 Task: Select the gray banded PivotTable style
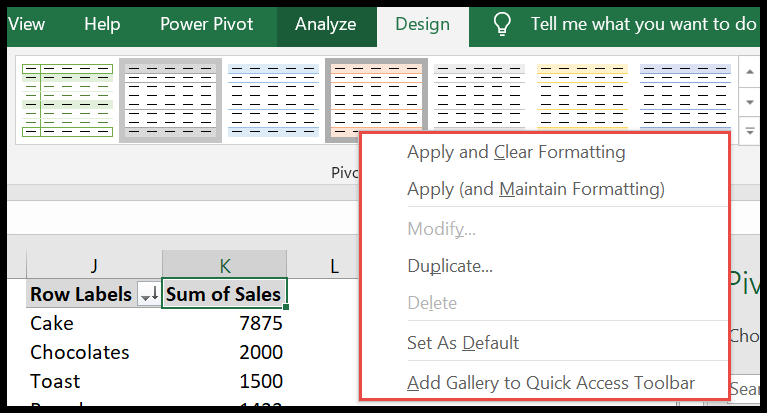[169, 100]
